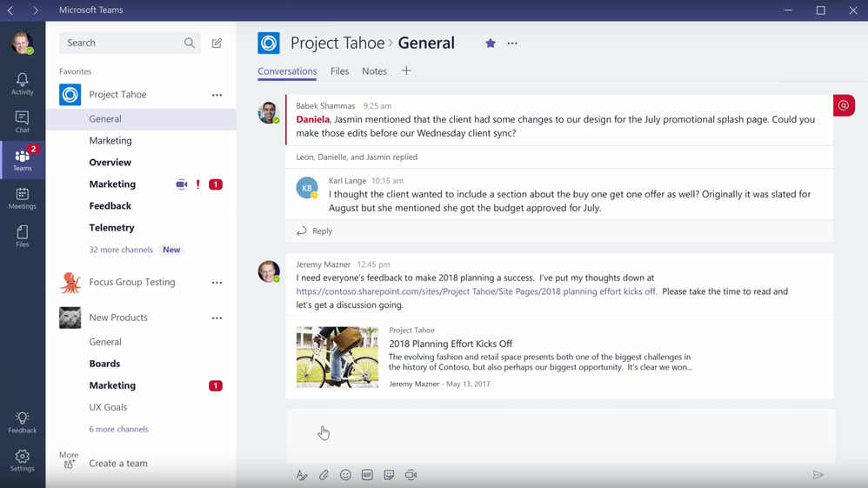This screenshot has height=488, width=868.
Task: Open the Activity feed
Action: (22, 84)
